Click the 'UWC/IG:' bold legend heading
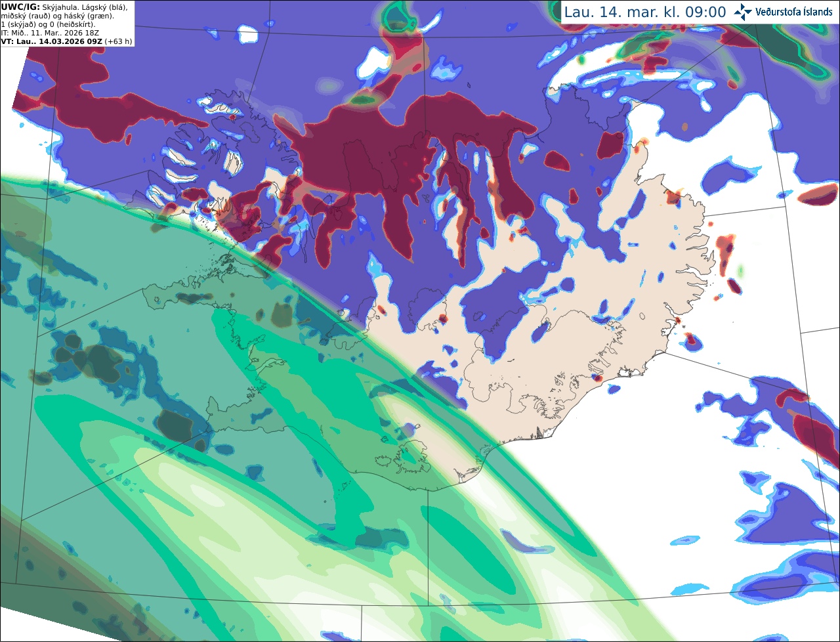 (20, 7)
